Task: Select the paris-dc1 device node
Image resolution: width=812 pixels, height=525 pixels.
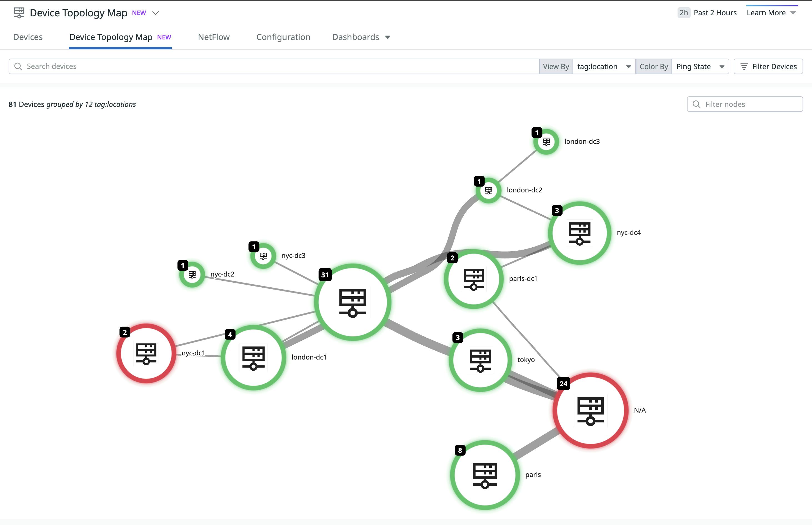Action: coord(473,278)
